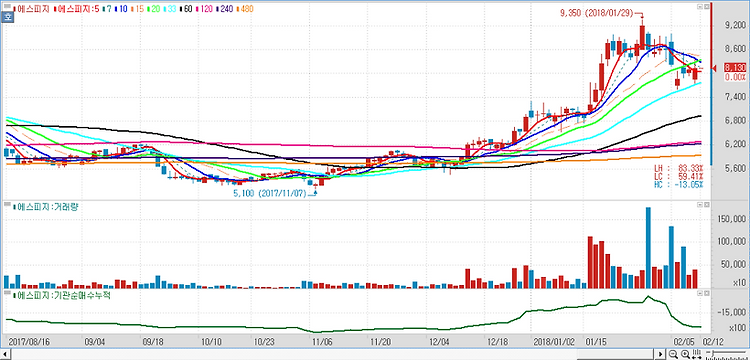
Task: Click the current price tag 8,130
Action: point(735,67)
